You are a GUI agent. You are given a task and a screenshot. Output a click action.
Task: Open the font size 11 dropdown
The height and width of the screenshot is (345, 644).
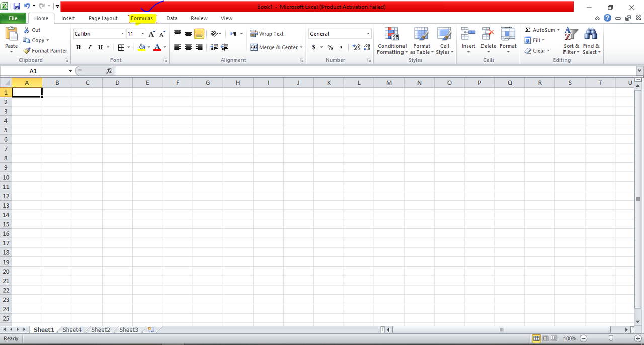(x=143, y=34)
